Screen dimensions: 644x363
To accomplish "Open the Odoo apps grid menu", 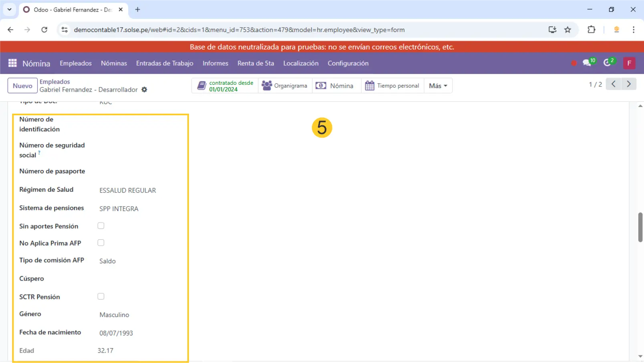I will [12, 63].
